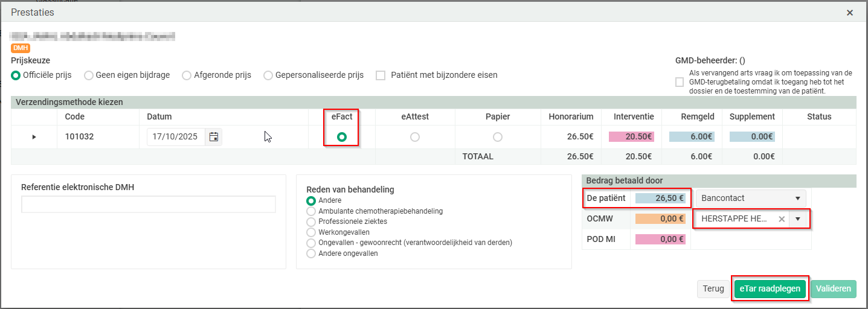Close the Prestaties dialog
Screen dimensions: 868x309
click(850, 13)
